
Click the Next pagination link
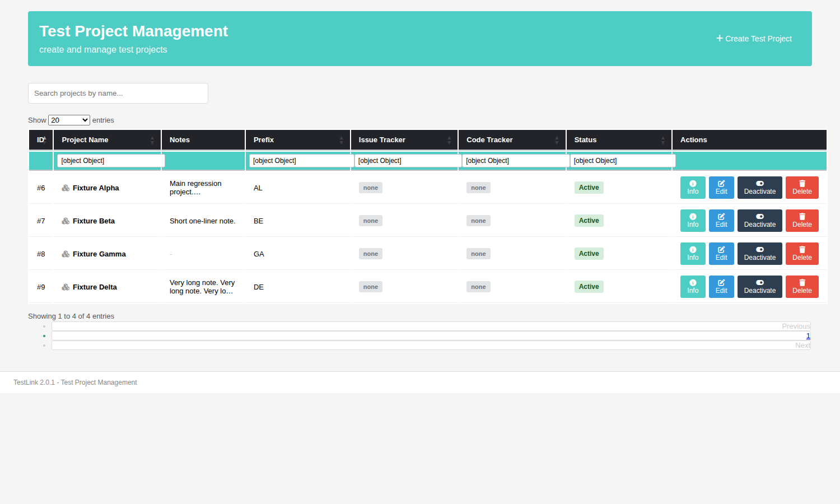click(x=802, y=346)
